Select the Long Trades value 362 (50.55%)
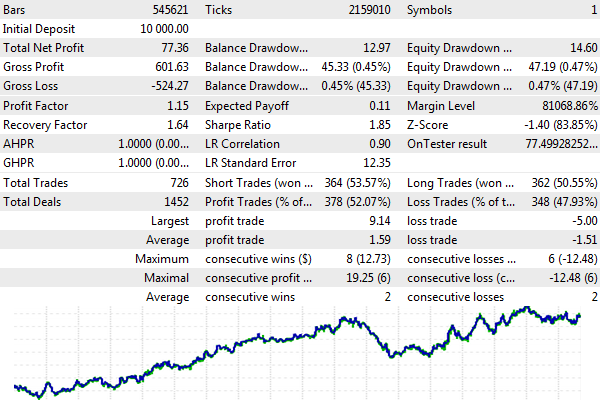 click(x=564, y=183)
